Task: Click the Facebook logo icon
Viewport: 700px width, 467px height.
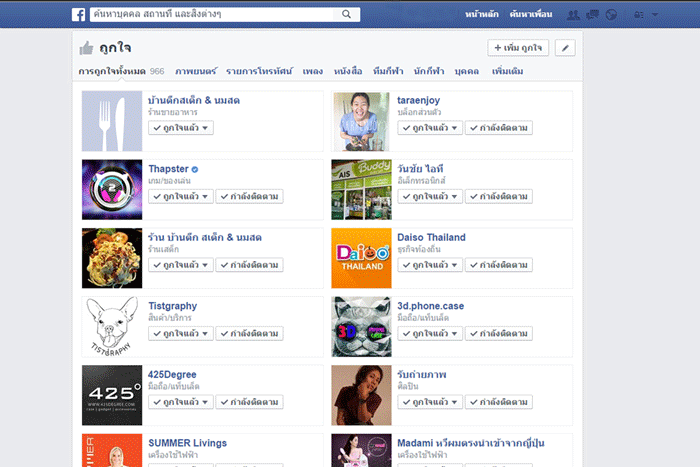Action: coord(79,14)
